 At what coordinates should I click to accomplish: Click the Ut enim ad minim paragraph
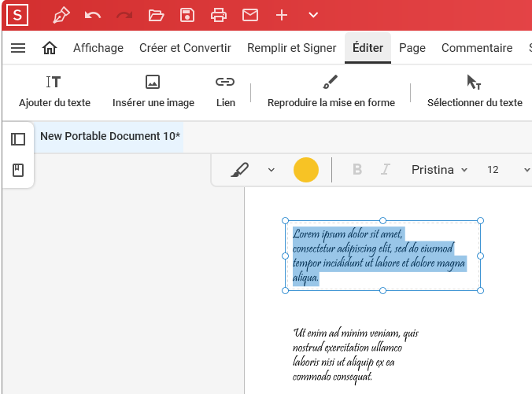pos(355,355)
